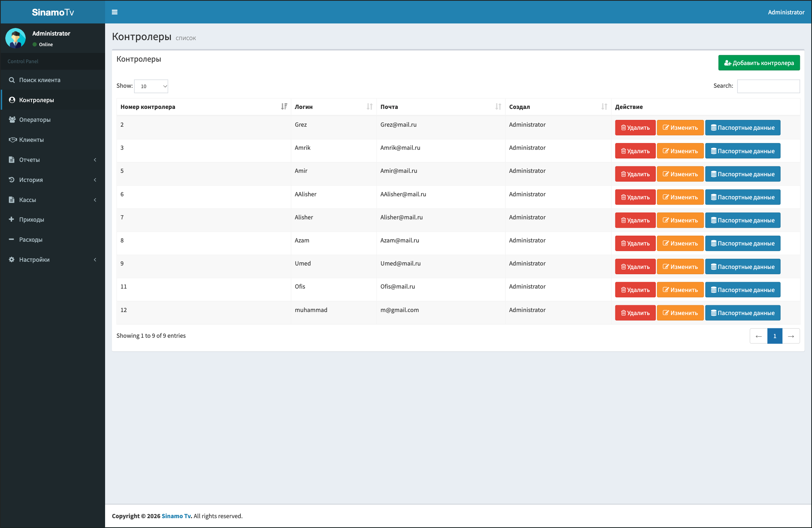
Task: Go to next page arrow
Action: [x=791, y=336]
